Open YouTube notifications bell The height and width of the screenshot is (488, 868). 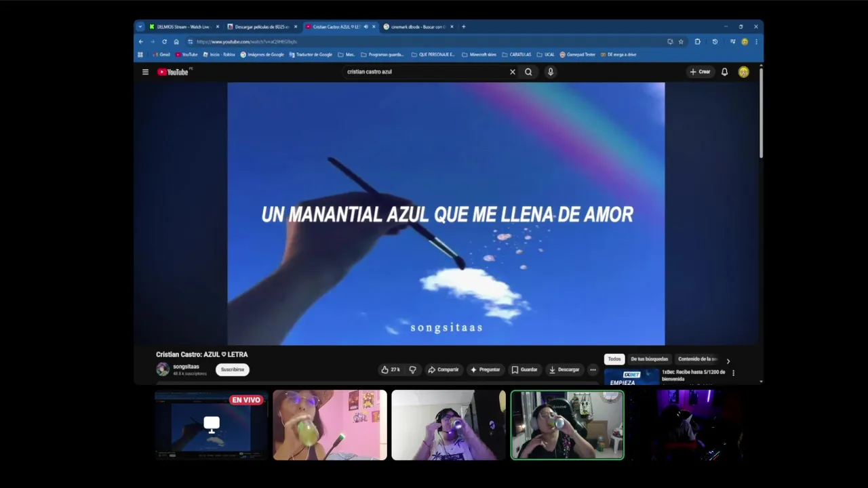point(724,72)
